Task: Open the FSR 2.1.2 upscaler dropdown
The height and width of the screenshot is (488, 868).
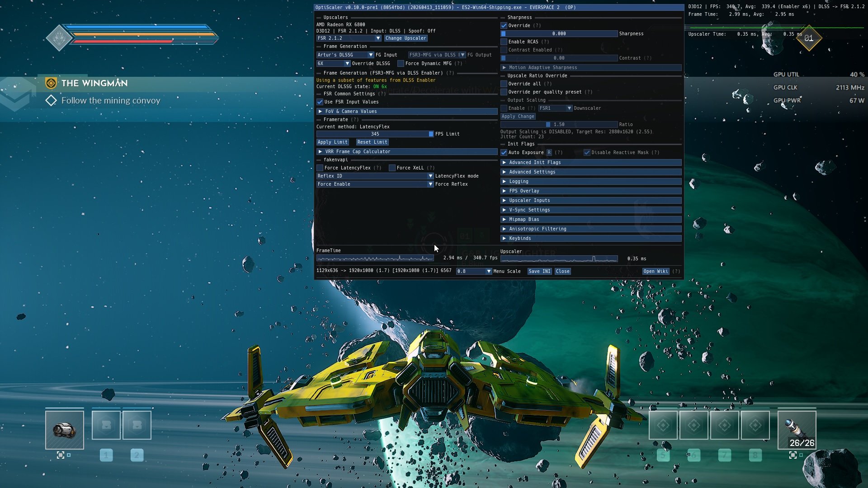Action: (x=349, y=38)
